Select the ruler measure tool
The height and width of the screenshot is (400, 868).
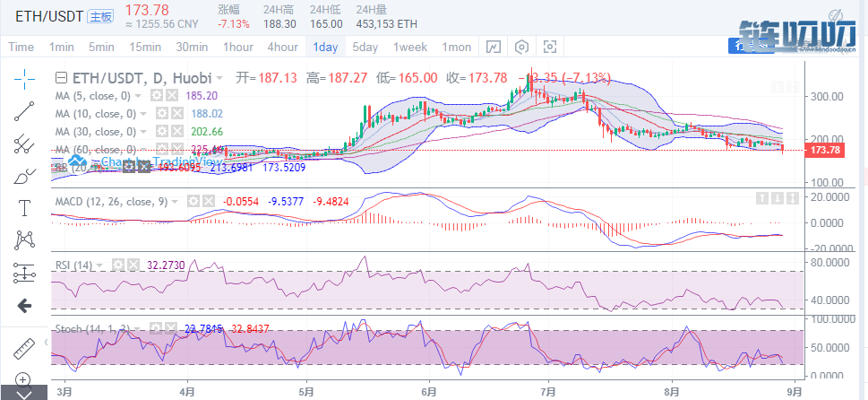tap(24, 350)
